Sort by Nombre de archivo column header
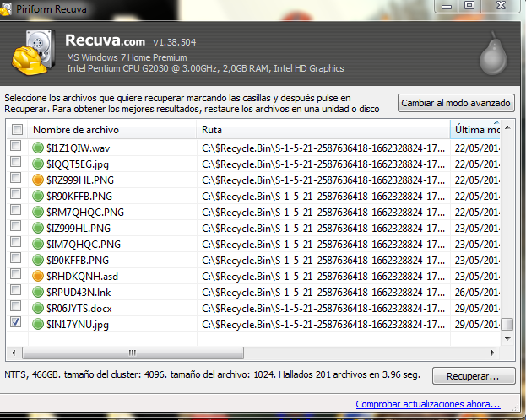Viewport: 526px width, 420px height. 112,129
